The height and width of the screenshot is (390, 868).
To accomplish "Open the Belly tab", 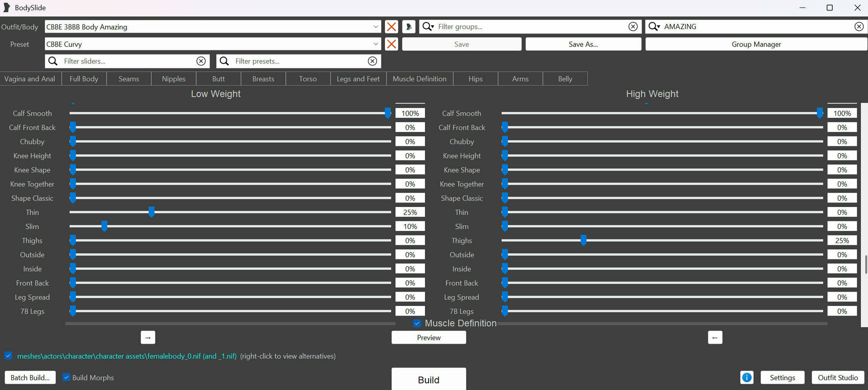I will point(565,79).
